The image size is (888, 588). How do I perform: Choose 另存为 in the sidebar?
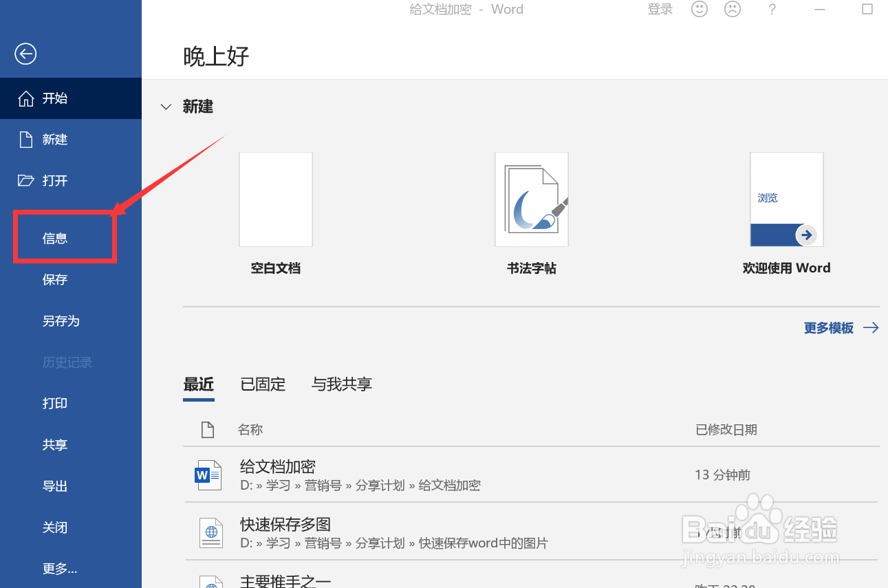[71, 321]
